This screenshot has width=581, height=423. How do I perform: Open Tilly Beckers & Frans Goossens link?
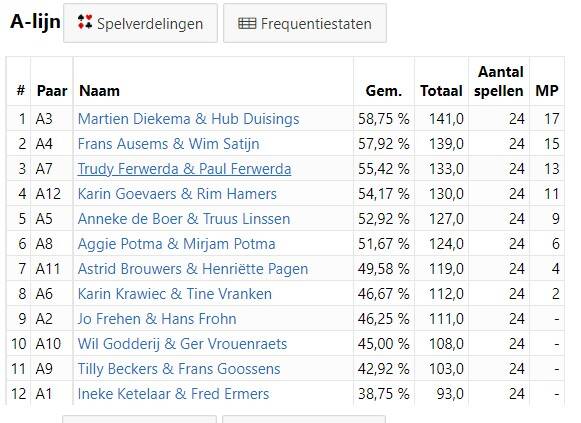(179, 369)
